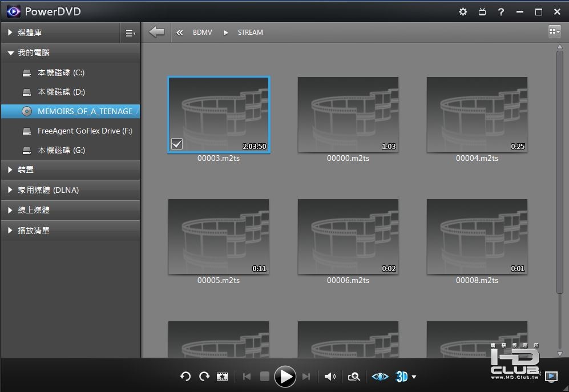Click the rotate left icon
This screenshot has width=569, height=392.
tap(185, 377)
